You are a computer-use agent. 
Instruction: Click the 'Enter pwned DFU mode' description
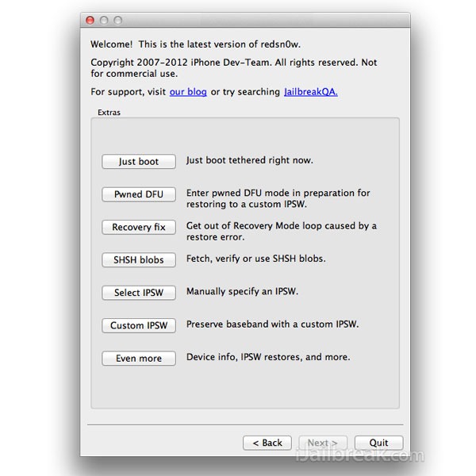point(278,198)
